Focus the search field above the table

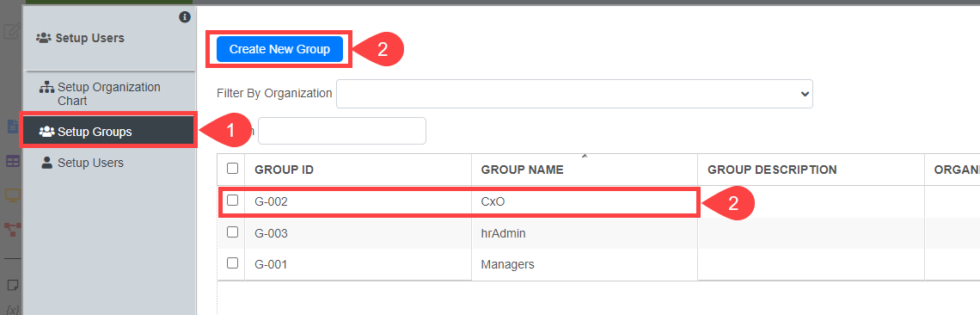(342, 130)
